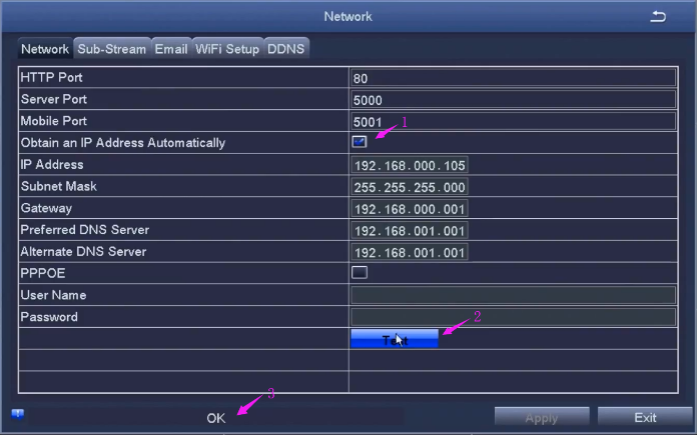
Task: Focus the Preferred DNS Server field
Action: pos(410,231)
